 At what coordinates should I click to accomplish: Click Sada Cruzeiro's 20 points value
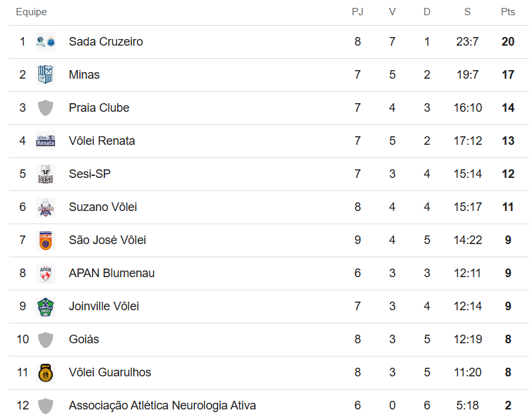[508, 42]
